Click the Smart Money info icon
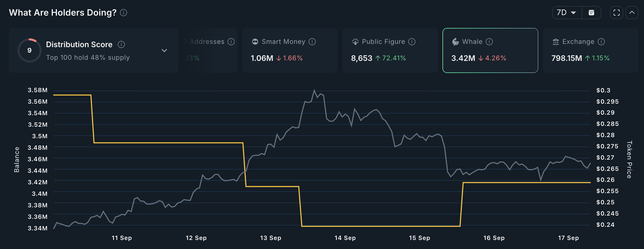644x249 pixels. pyautogui.click(x=312, y=42)
